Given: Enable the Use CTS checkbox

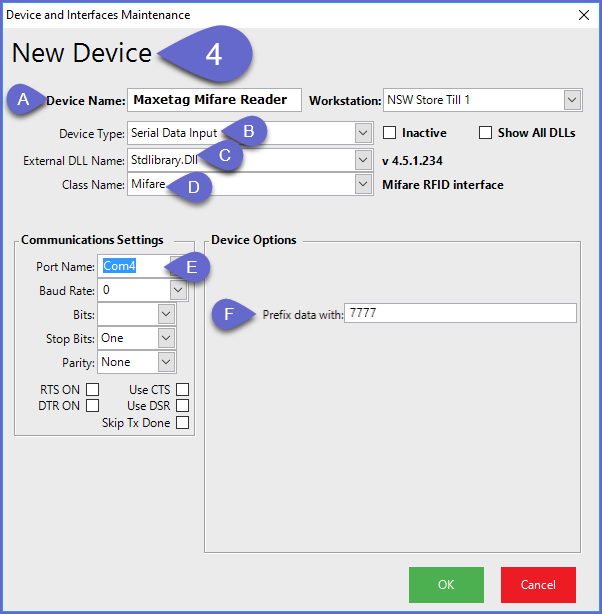Looking at the screenshot, I should click(x=182, y=390).
